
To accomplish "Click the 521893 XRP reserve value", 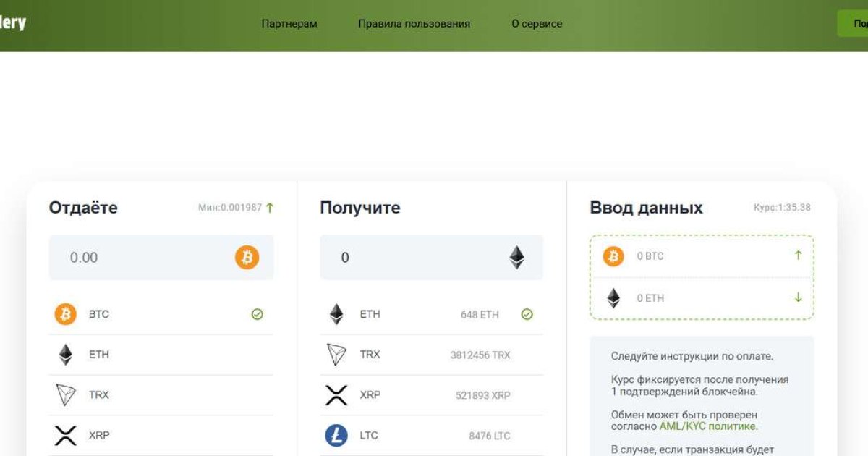I will pos(483,396).
